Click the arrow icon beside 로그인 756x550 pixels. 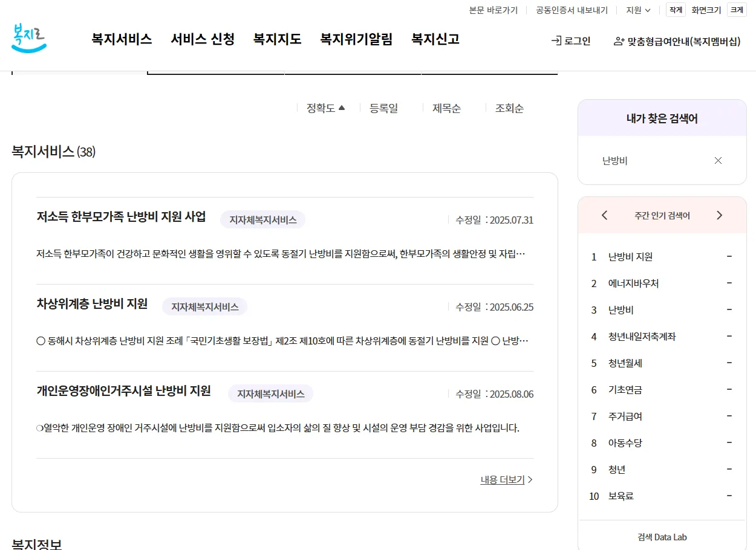tap(555, 41)
